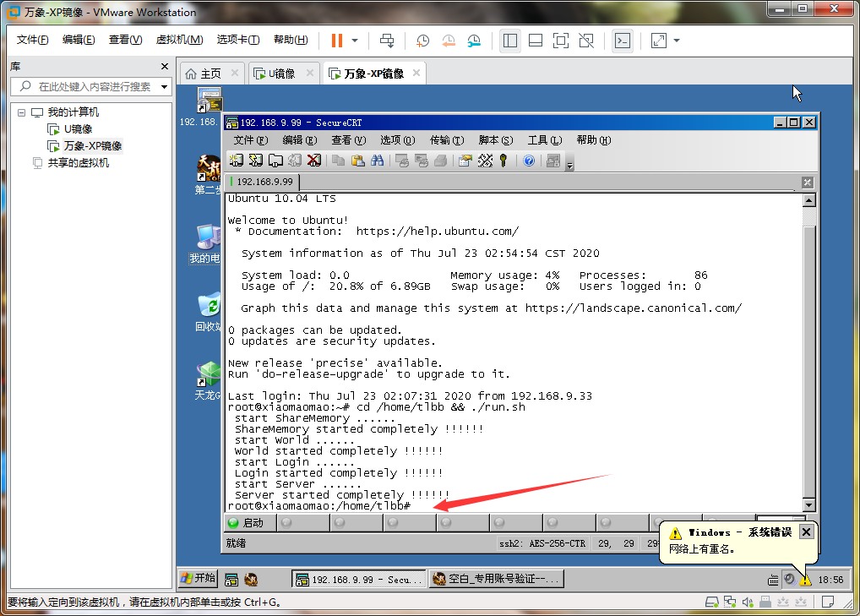This screenshot has width=860, height=616.
Task: Click the SecureCRT quick launch icon
Action: (231, 580)
